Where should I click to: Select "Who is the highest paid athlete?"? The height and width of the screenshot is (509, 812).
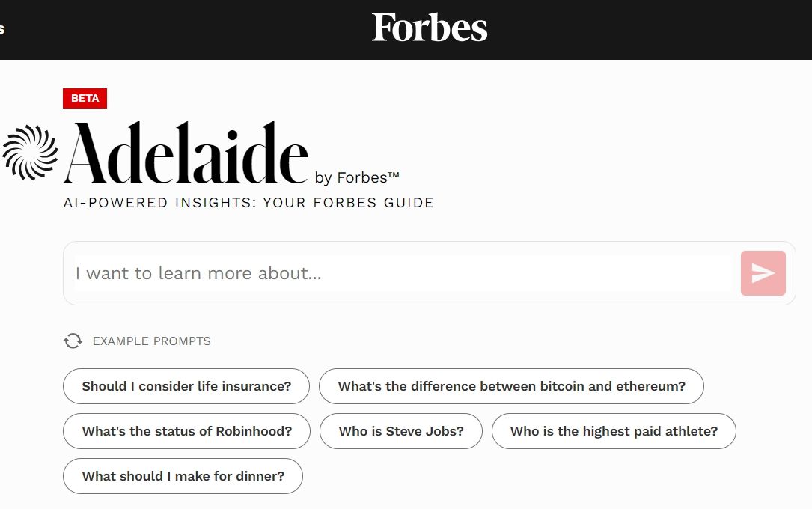click(613, 431)
